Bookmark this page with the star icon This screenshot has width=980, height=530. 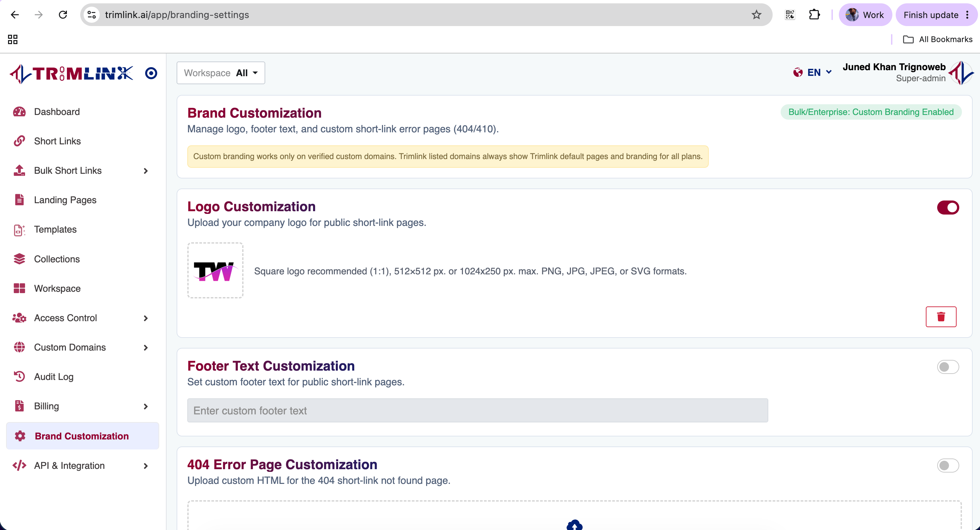pos(756,15)
